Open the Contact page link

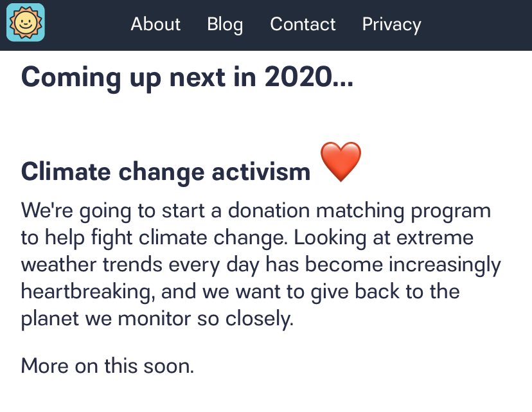303,24
